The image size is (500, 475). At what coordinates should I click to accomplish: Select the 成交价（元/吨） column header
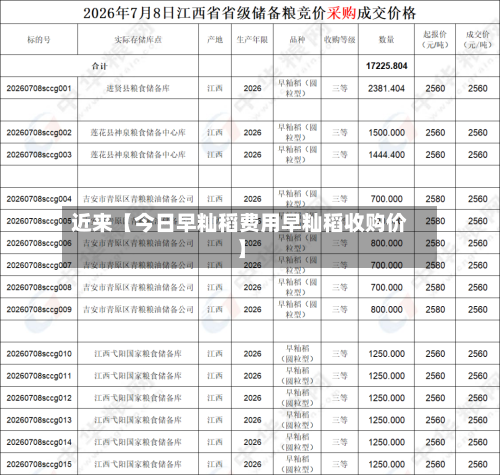(478, 39)
